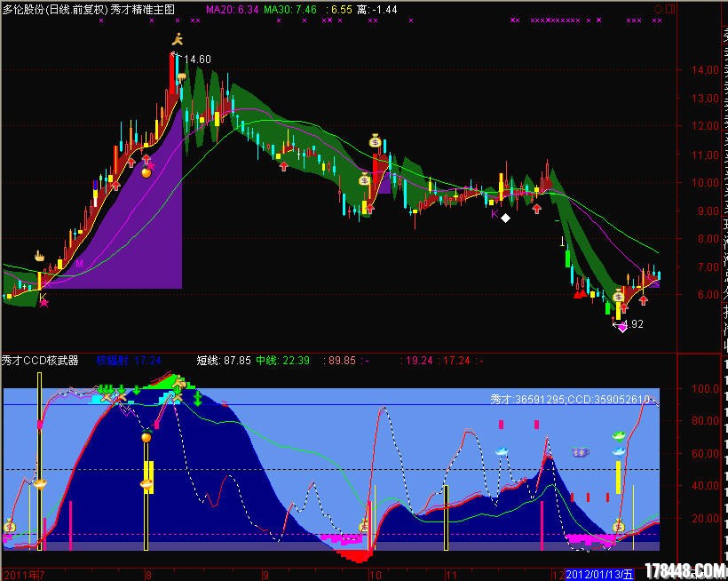Click magenta diamond below 4.92 label
The width and height of the screenshot is (728, 581).
(622, 328)
